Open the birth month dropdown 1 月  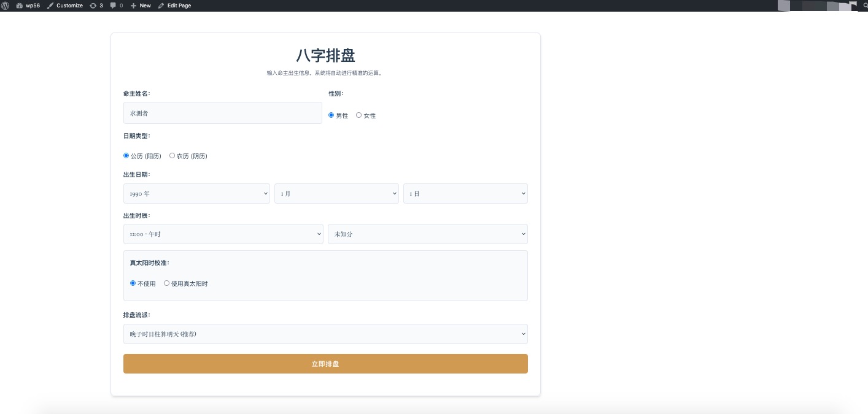click(x=336, y=193)
